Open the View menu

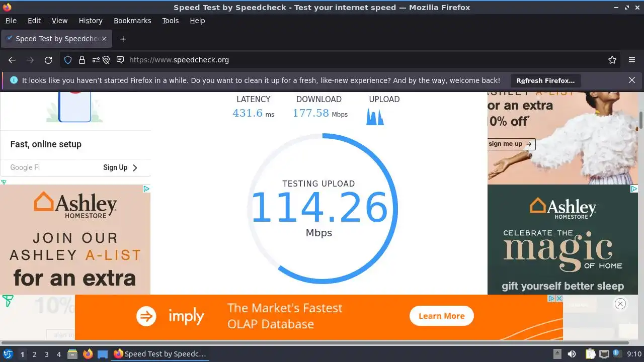[59, 21]
